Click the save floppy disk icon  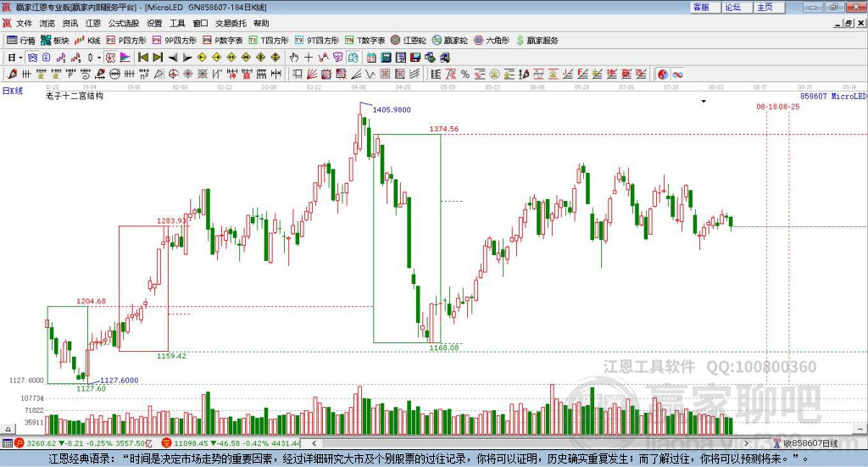click(x=415, y=58)
